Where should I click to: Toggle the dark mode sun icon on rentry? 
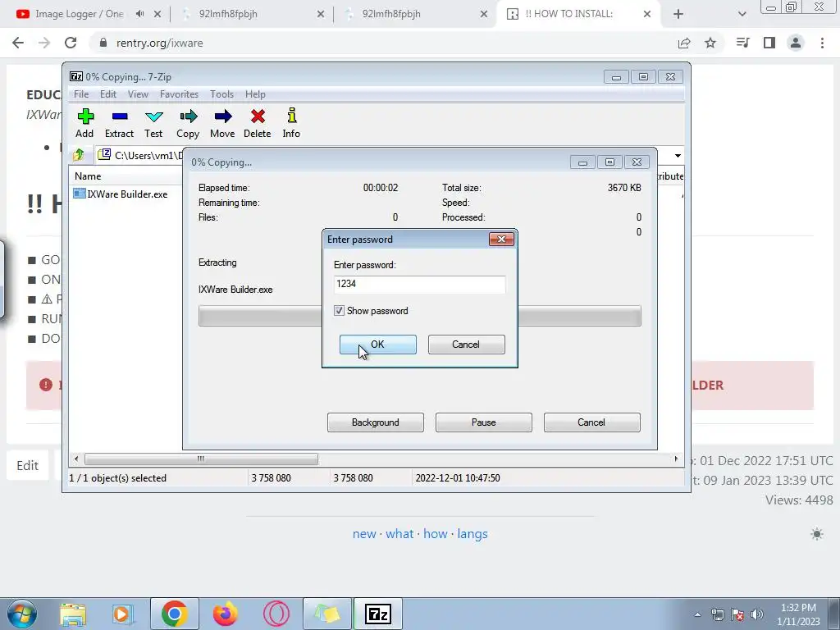(817, 534)
